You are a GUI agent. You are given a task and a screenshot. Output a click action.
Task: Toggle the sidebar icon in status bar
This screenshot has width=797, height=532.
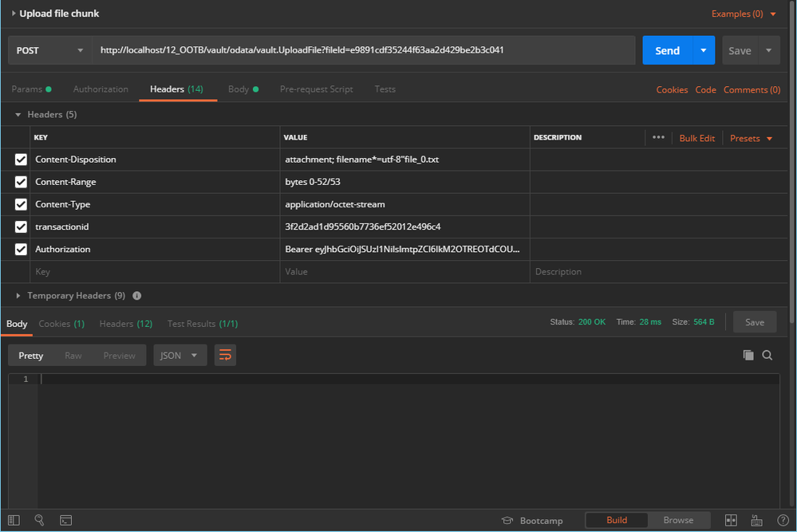point(14,520)
